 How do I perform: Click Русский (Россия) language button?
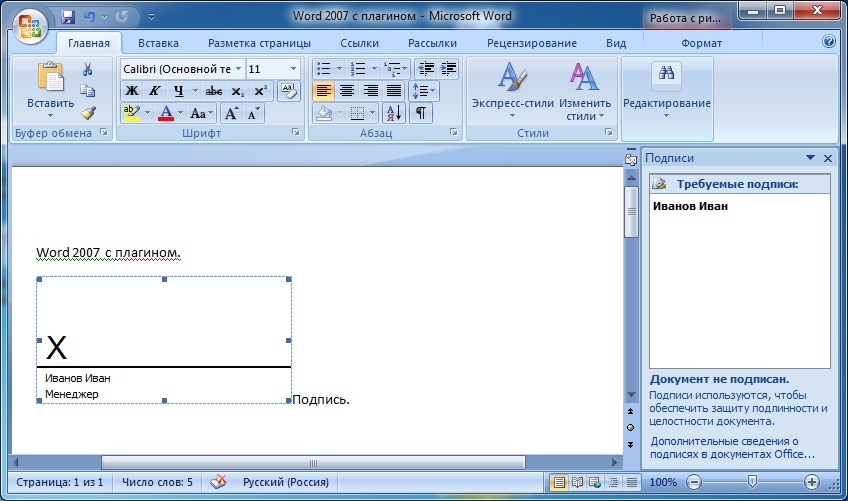coord(286,482)
